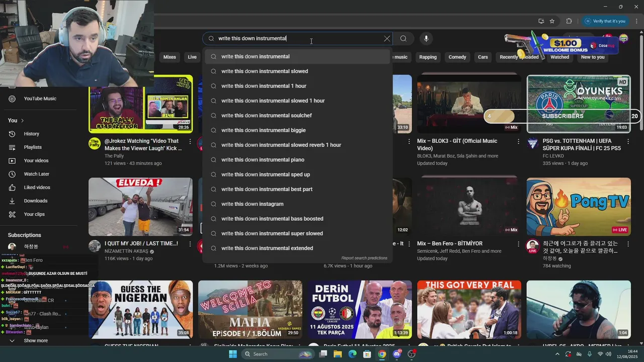Image resolution: width=644 pixels, height=362 pixels.
Task: Open 'THIS GOT VERY REAL' video thumbnail
Action: click(469, 309)
